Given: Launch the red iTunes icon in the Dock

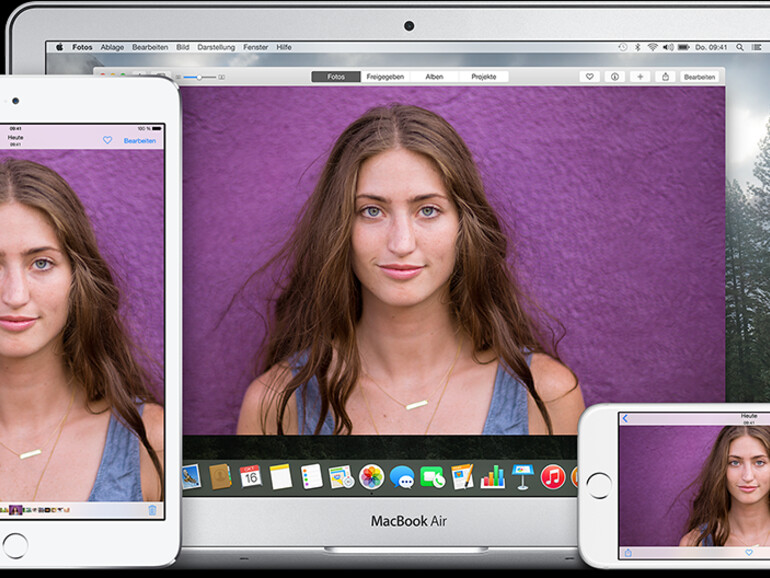Looking at the screenshot, I should click(x=553, y=477).
